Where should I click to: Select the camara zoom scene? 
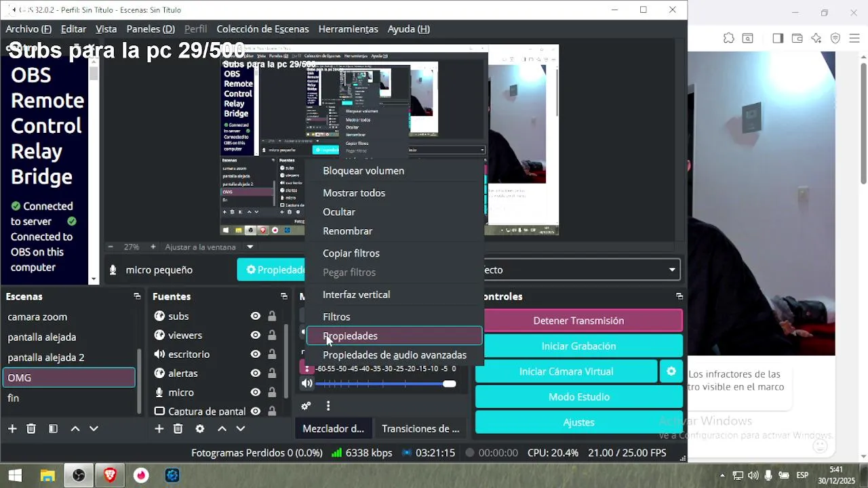(x=68, y=317)
